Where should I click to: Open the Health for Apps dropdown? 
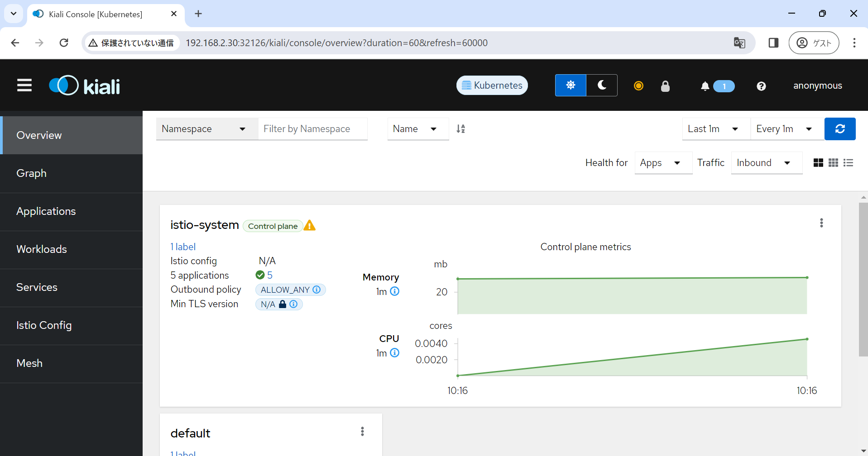(x=662, y=162)
